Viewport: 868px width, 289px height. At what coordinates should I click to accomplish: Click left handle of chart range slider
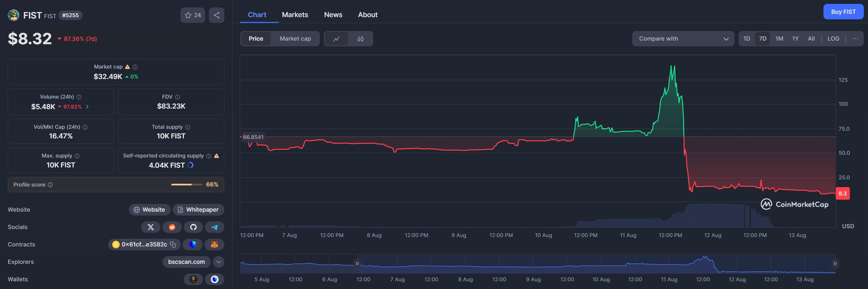coord(357,263)
